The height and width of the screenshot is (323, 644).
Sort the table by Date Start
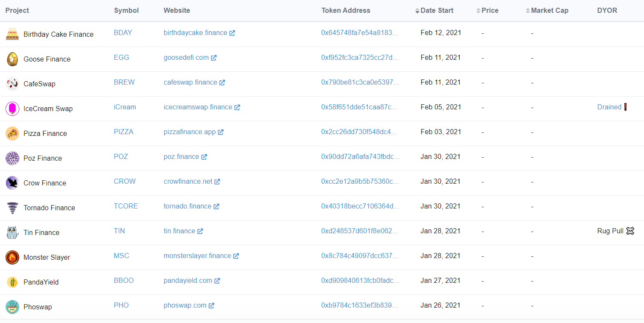tap(437, 11)
